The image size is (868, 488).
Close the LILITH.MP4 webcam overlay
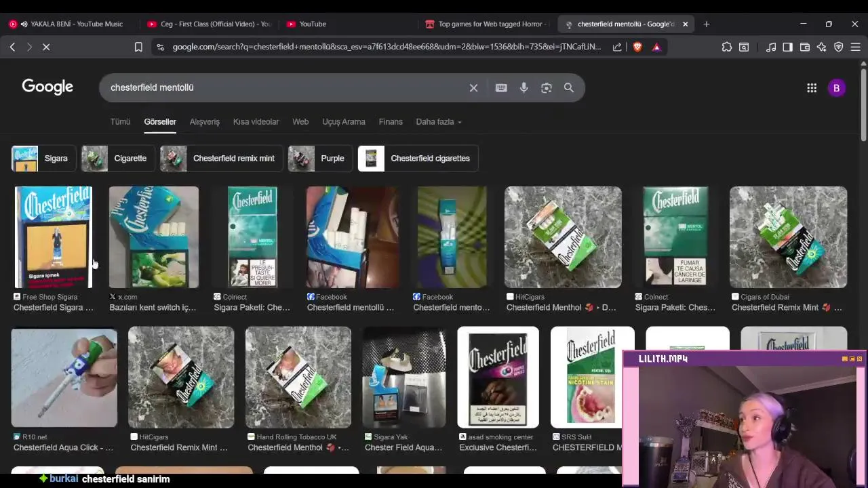860,359
